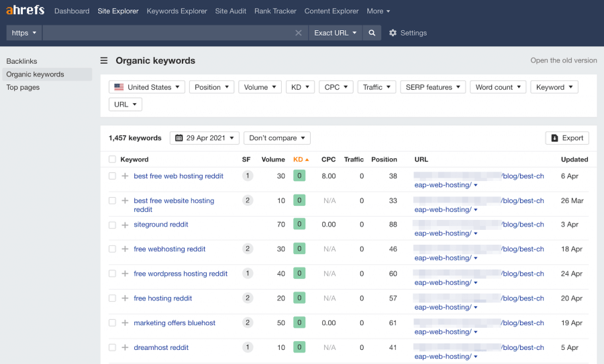Click plus icon beside siteground reddit
This screenshot has height=364, width=604.
pyautogui.click(x=125, y=225)
